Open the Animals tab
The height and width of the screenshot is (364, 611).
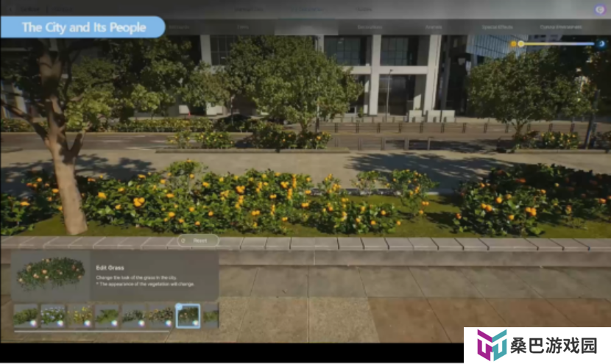pos(434,27)
